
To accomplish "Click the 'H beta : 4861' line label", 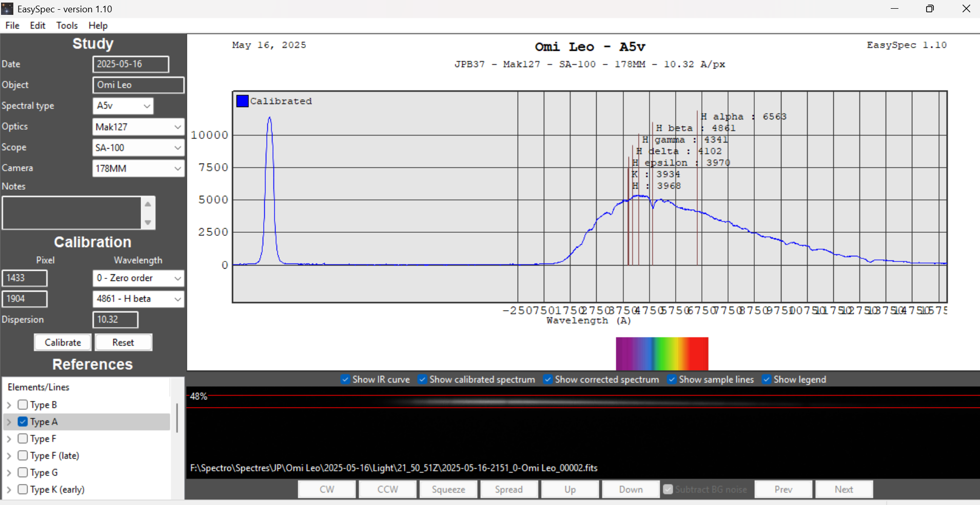I will [x=696, y=128].
